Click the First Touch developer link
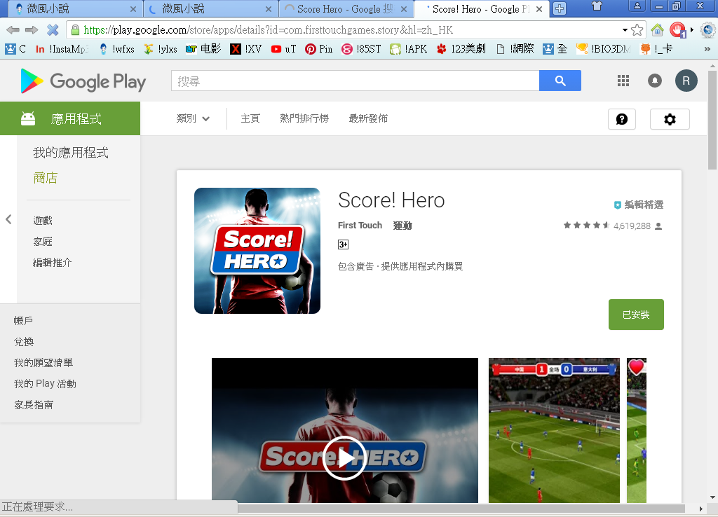Image resolution: width=718 pixels, height=517 pixels. (x=360, y=225)
